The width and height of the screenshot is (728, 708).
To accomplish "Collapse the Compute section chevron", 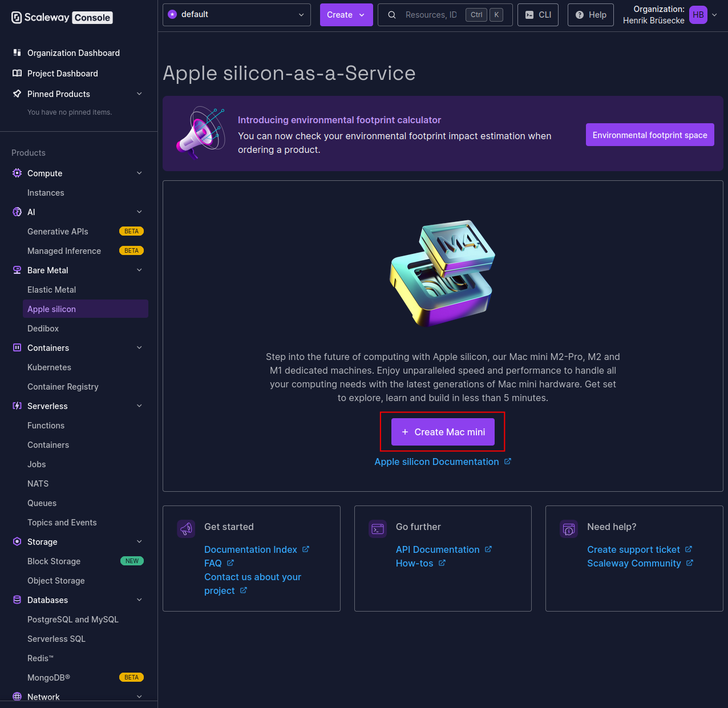I will click(139, 173).
